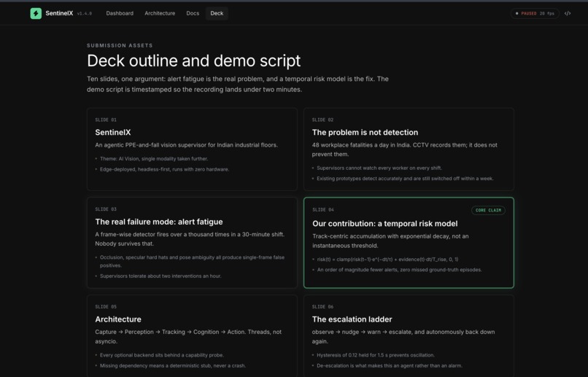Click 'Every optional backend sits behind' bullet

[x=162, y=355]
